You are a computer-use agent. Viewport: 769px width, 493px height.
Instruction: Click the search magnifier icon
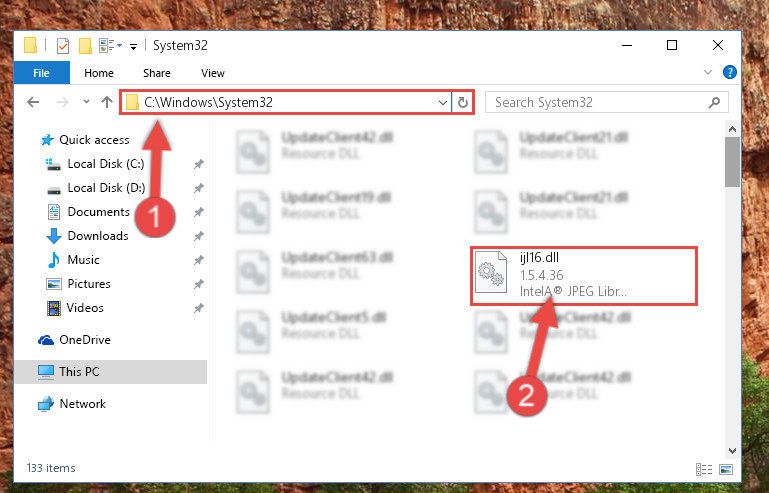715,103
